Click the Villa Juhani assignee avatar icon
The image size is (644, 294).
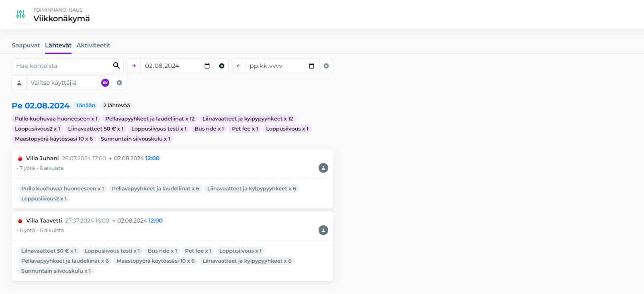(323, 168)
